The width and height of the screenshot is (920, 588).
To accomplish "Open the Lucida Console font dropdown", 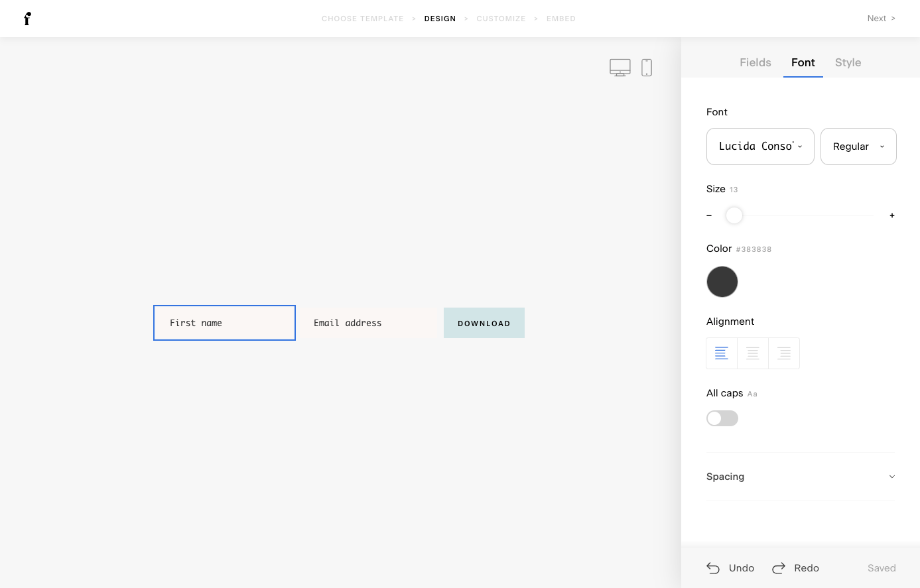I will [x=760, y=146].
